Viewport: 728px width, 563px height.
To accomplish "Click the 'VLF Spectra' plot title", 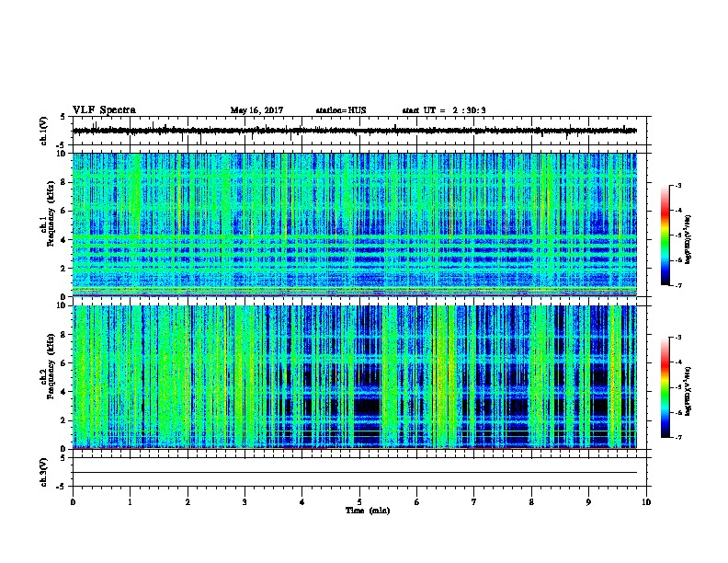I will [104, 110].
